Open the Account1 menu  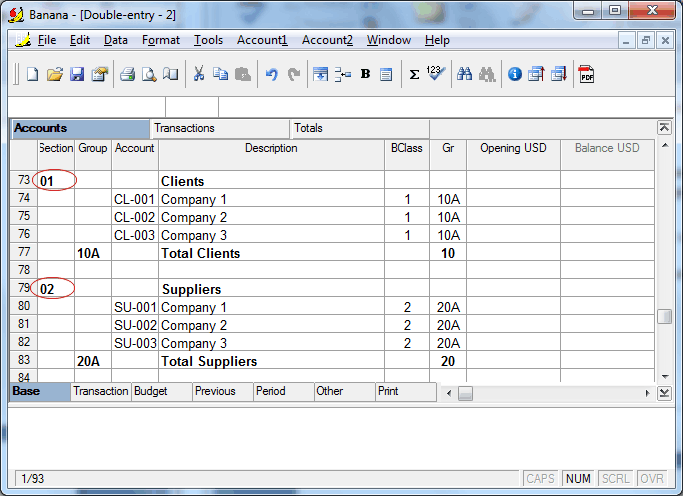point(262,40)
